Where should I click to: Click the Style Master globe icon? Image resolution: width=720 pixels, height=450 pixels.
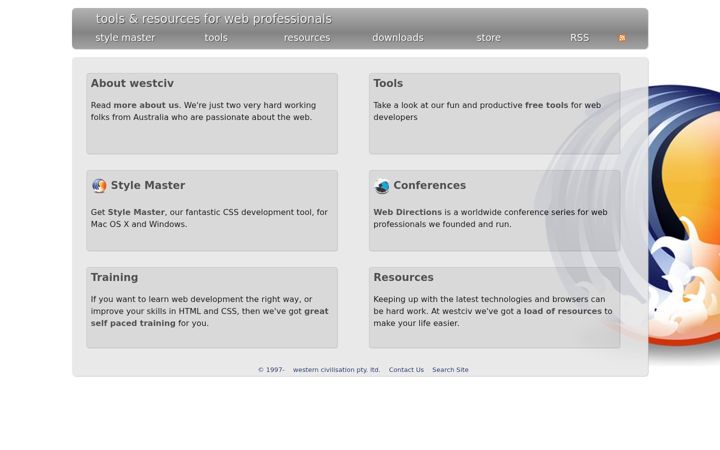pos(99,186)
